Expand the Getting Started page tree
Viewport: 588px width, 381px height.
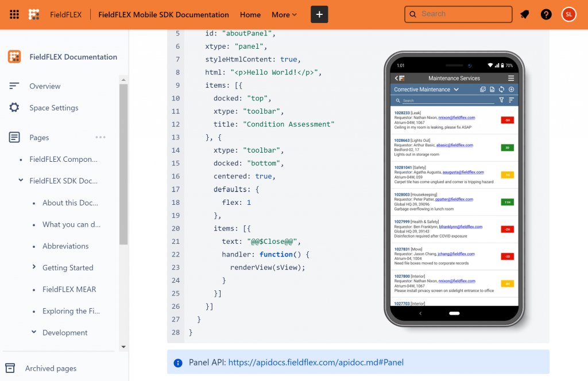(x=33, y=267)
